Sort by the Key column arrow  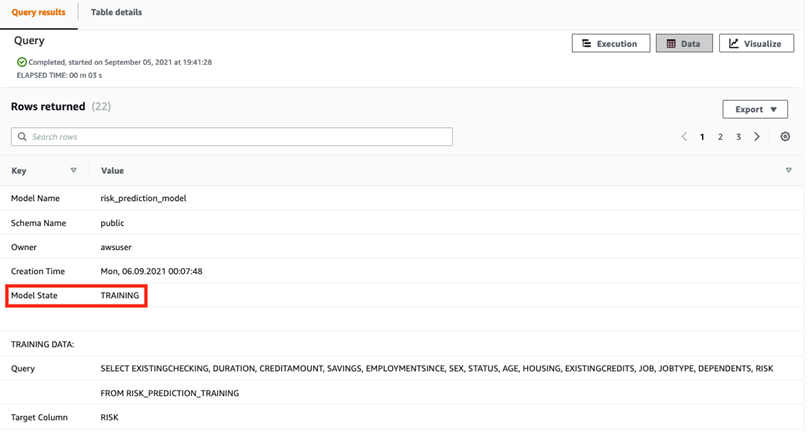tap(73, 171)
